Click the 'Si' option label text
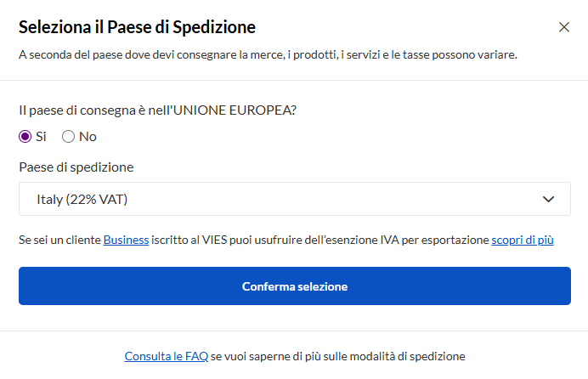 click(x=41, y=136)
